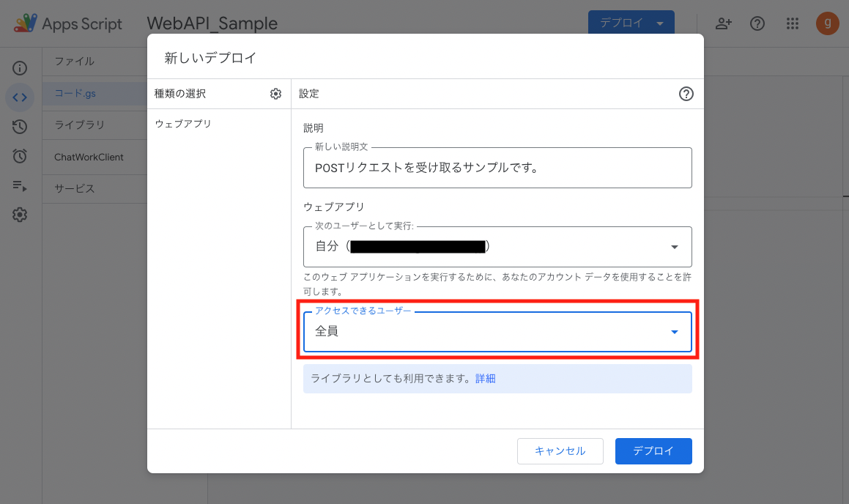Click the account avatar in top bar
The width and height of the screenshot is (849, 504).
pyautogui.click(x=827, y=23)
